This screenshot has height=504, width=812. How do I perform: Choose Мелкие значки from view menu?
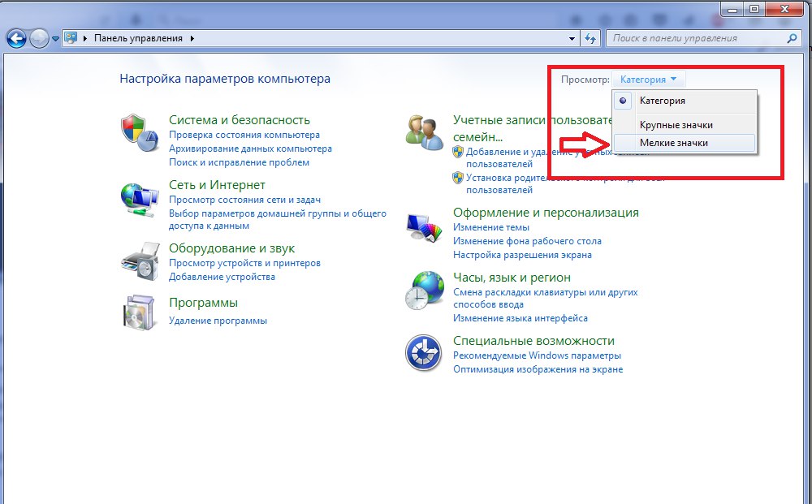673,143
